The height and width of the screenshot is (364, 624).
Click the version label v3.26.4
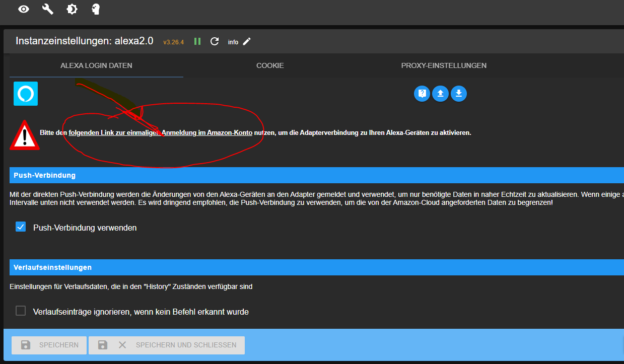coord(173,42)
